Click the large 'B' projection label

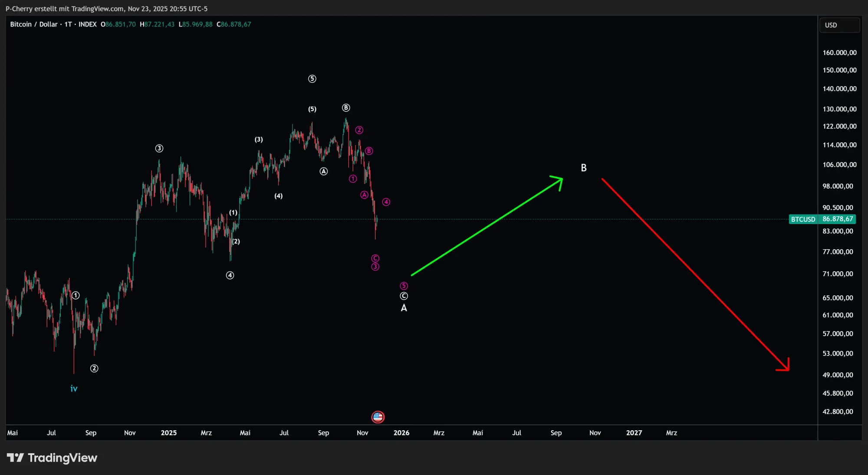coord(584,168)
